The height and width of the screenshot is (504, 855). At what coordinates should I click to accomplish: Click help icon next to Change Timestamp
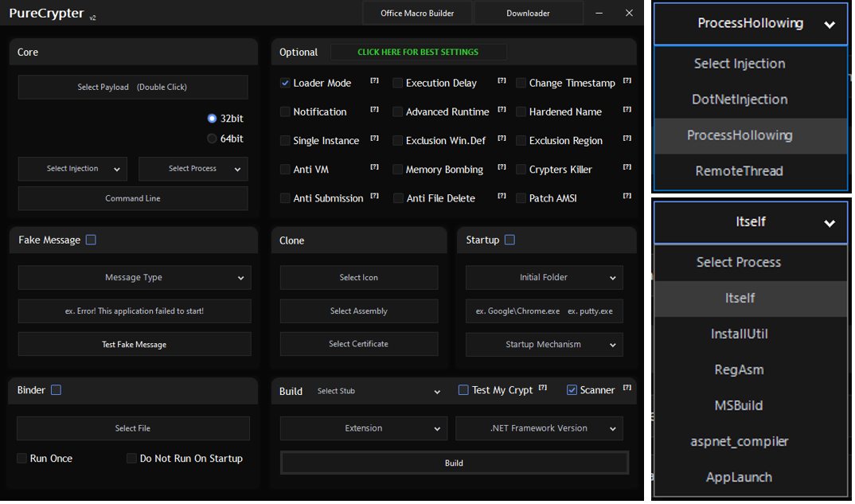(627, 80)
